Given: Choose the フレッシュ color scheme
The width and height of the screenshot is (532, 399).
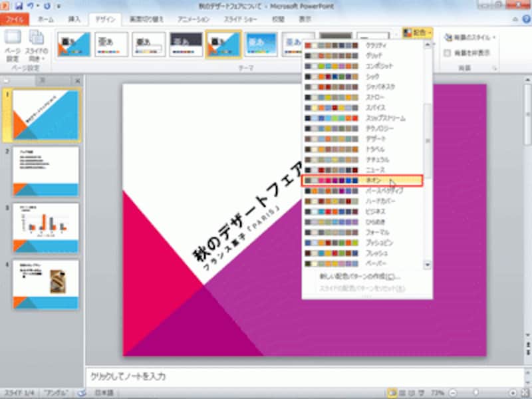Looking at the screenshot, I should click(362, 253).
